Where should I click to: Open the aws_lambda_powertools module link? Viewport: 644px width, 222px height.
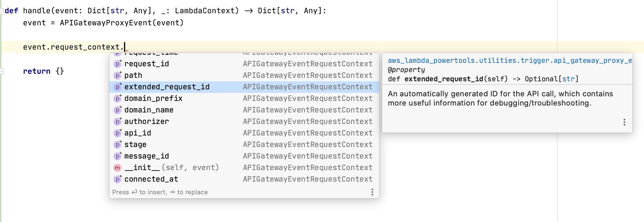coord(509,61)
